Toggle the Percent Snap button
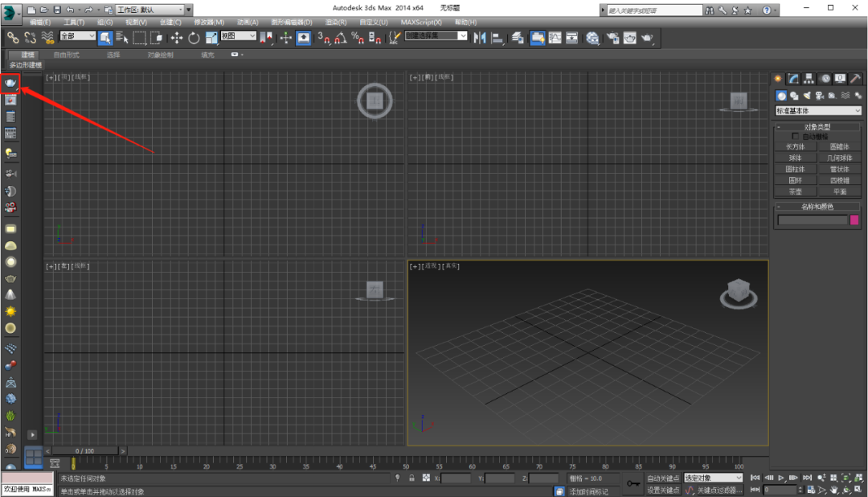Viewport: 868px width, 497px height. pos(358,38)
